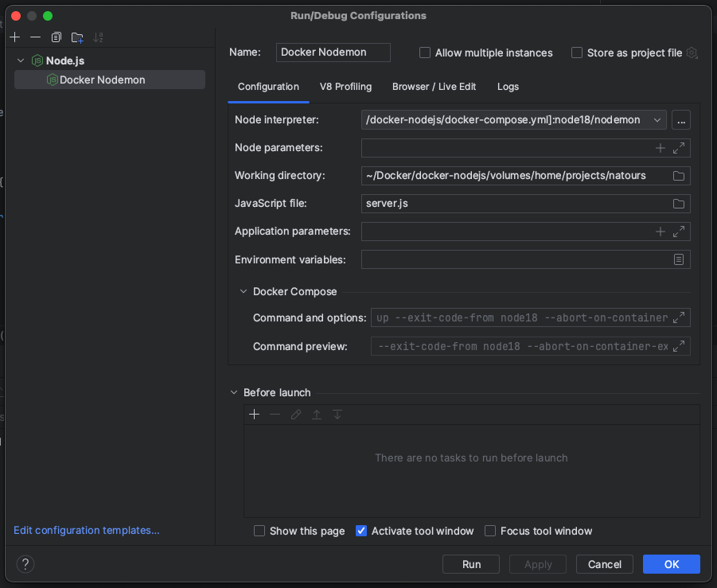
Task: Add a new run configuration with plus icon
Action: pyautogui.click(x=15, y=37)
